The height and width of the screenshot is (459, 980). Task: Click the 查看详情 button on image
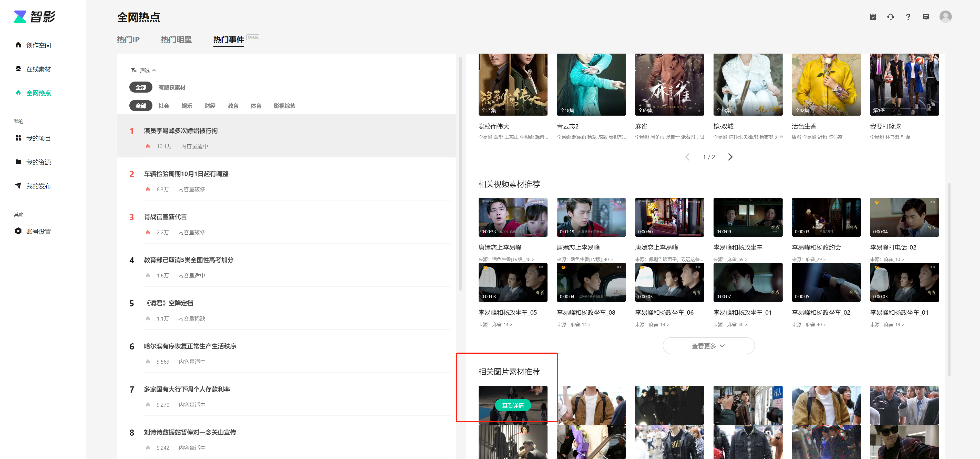(512, 405)
